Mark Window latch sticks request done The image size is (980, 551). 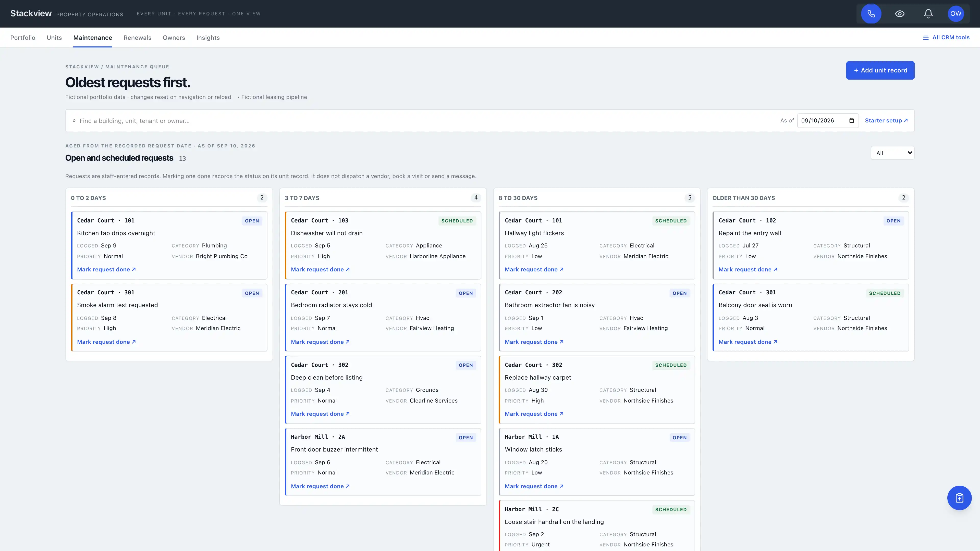534,486
